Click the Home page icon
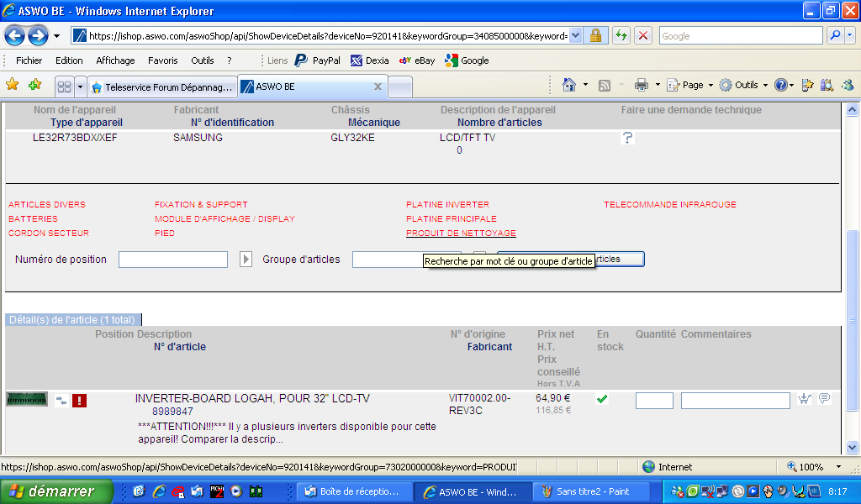Image resolution: width=861 pixels, height=504 pixels. pos(569,85)
